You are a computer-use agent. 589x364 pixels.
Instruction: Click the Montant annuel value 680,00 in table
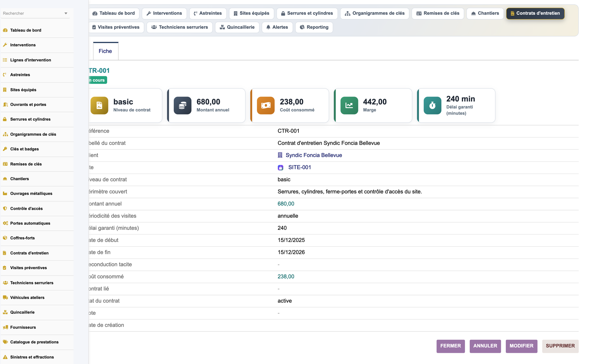click(x=286, y=204)
